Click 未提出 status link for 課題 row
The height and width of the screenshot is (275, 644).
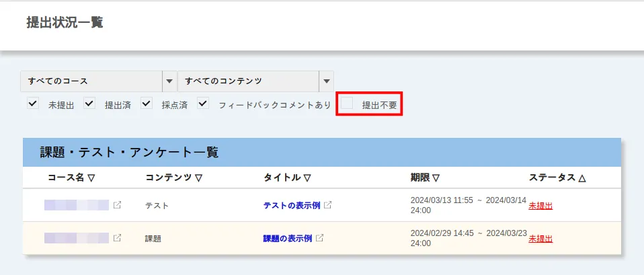(540, 238)
